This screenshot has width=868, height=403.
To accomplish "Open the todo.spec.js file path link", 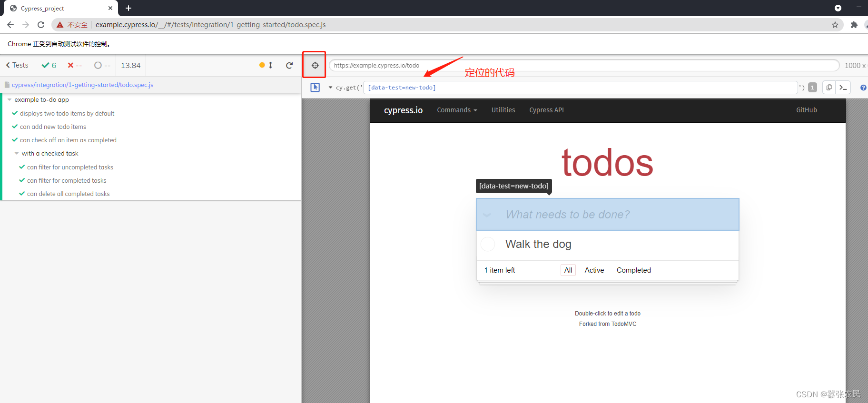I will point(82,85).
